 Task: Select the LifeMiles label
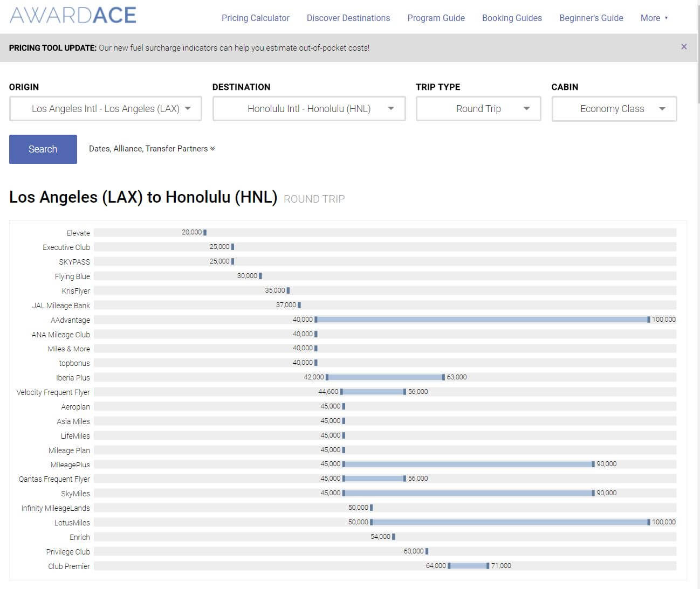[x=75, y=436]
